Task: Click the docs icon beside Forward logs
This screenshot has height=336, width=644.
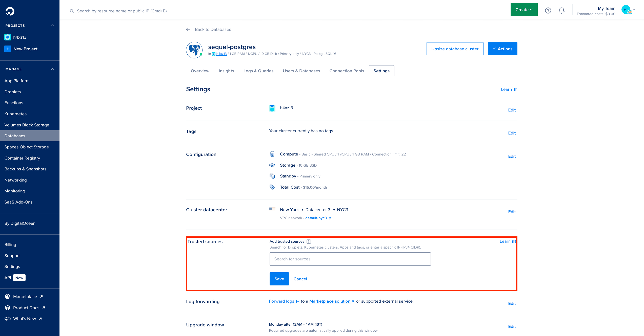Action: (x=298, y=301)
